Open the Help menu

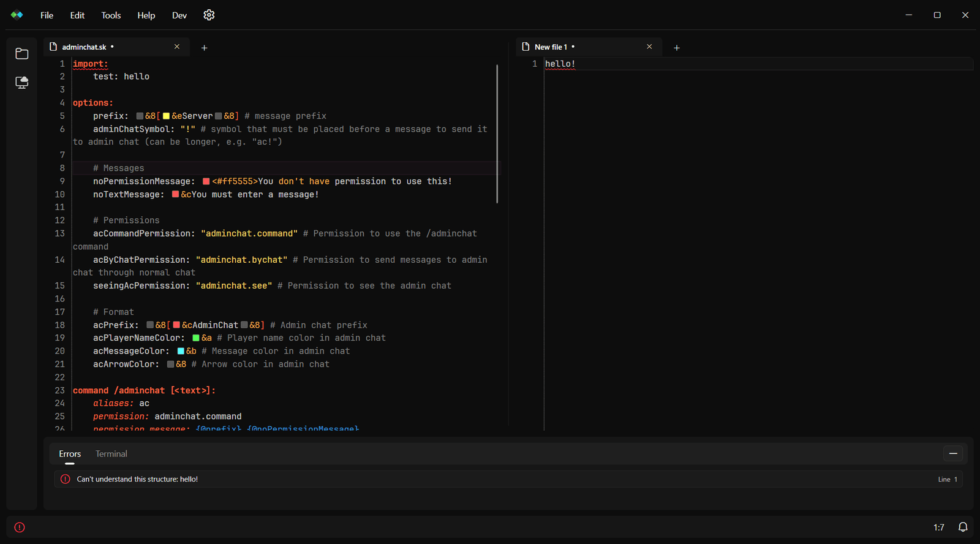point(146,15)
